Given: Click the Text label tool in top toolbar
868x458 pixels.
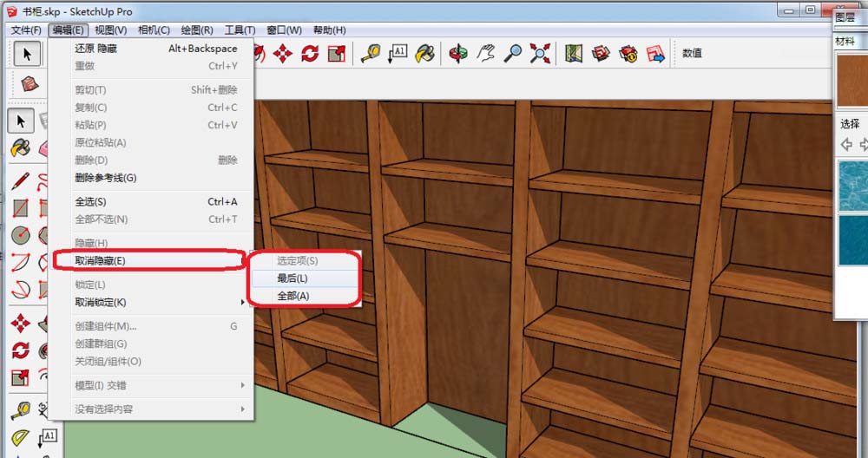Looking at the screenshot, I should point(398,54).
